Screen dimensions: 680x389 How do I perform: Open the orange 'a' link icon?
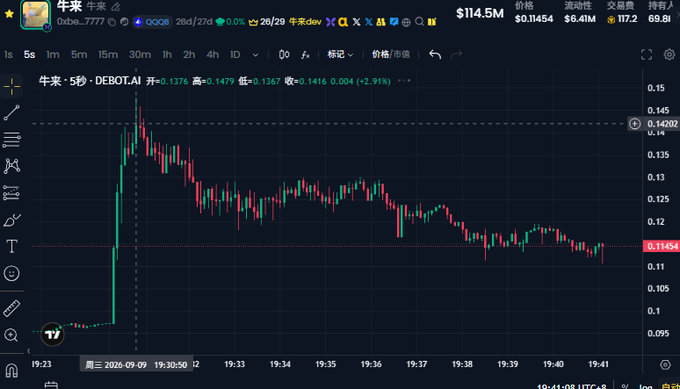[x=343, y=22]
